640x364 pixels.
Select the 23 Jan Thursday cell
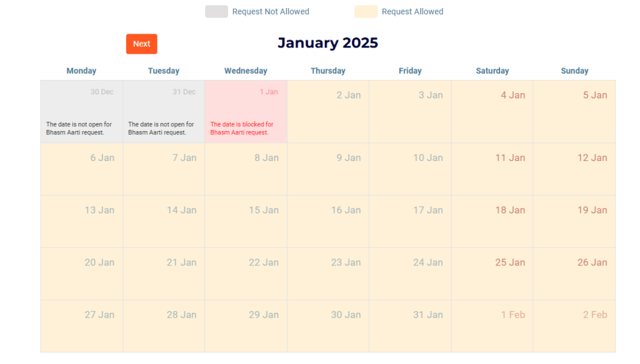[328, 274]
